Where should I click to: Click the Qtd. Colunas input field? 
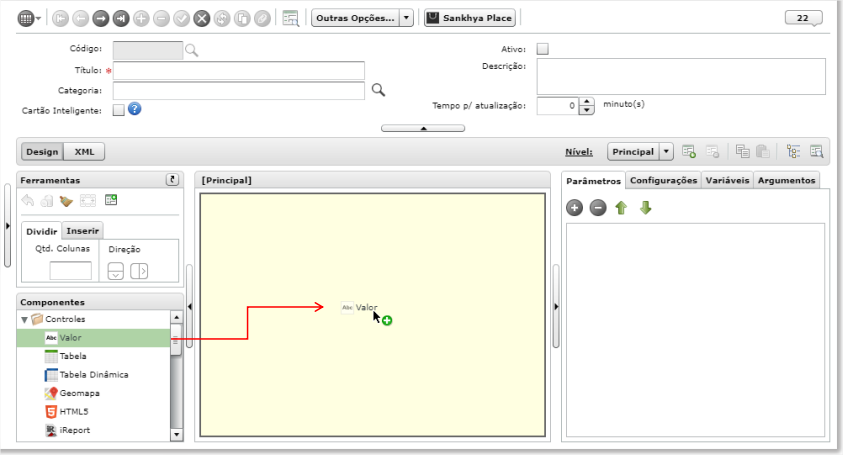click(x=70, y=270)
